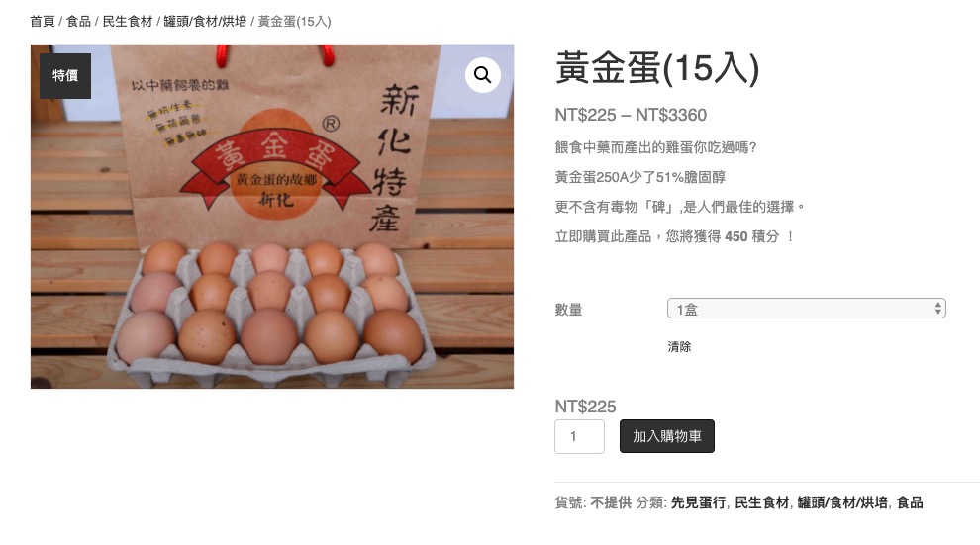
Task: Open the 先見蛋行 category link
Action: (x=698, y=502)
